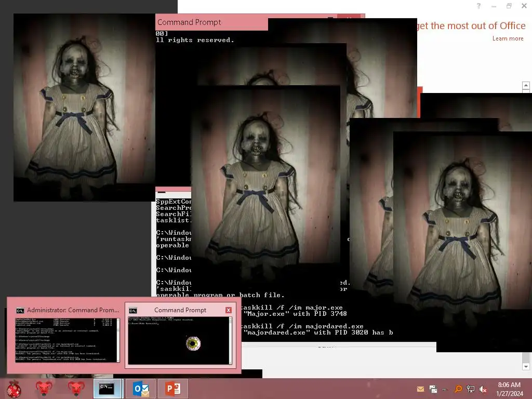Click the 'tasklist.' console line
Viewport: 532px width, 399px height.
[174, 220]
